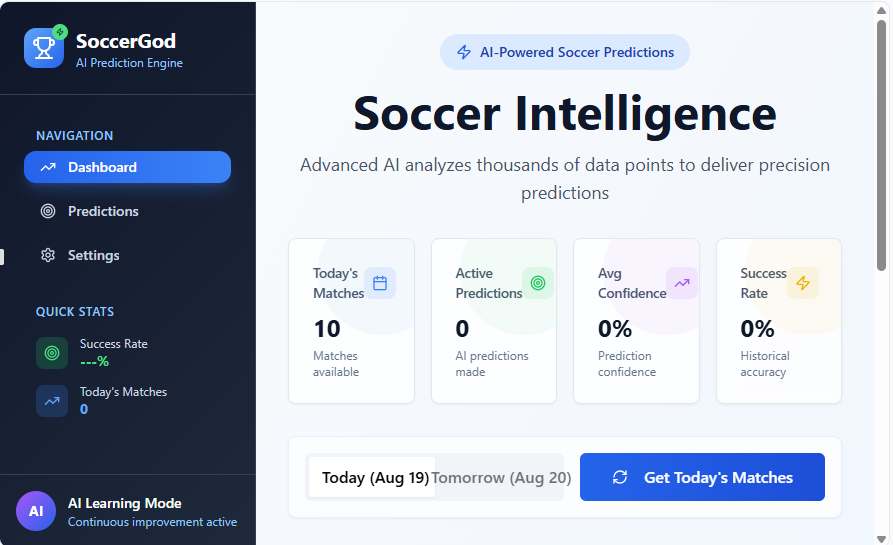893x545 pixels.
Task: Click the SoccerGod trophy logo icon
Action: pyautogui.click(x=43, y=48)
